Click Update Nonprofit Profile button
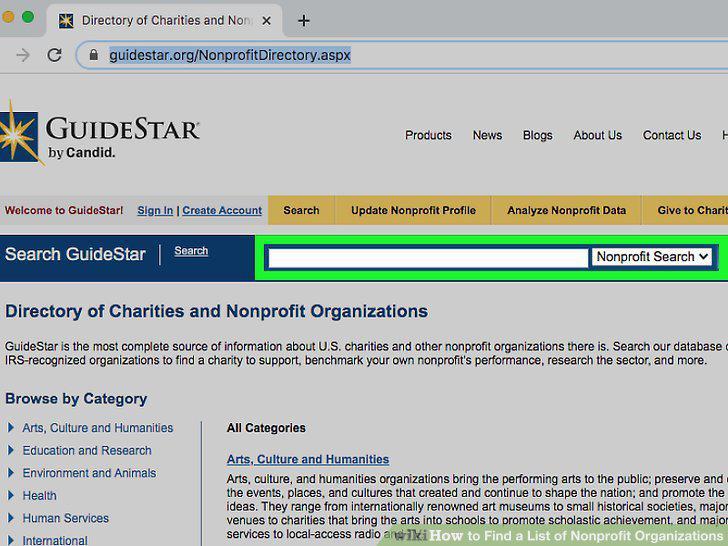Viewport: 728px width, 546px height. click(x=413, y=210)
